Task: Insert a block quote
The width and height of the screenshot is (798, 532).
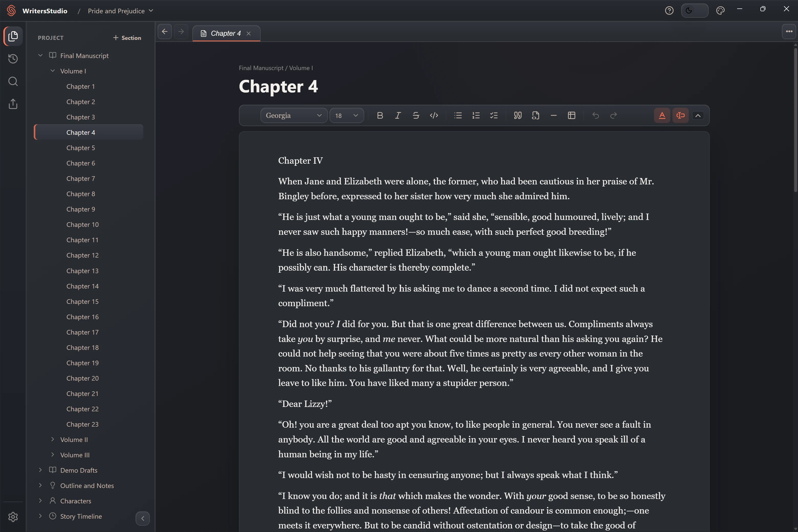Action: point(518,115)
